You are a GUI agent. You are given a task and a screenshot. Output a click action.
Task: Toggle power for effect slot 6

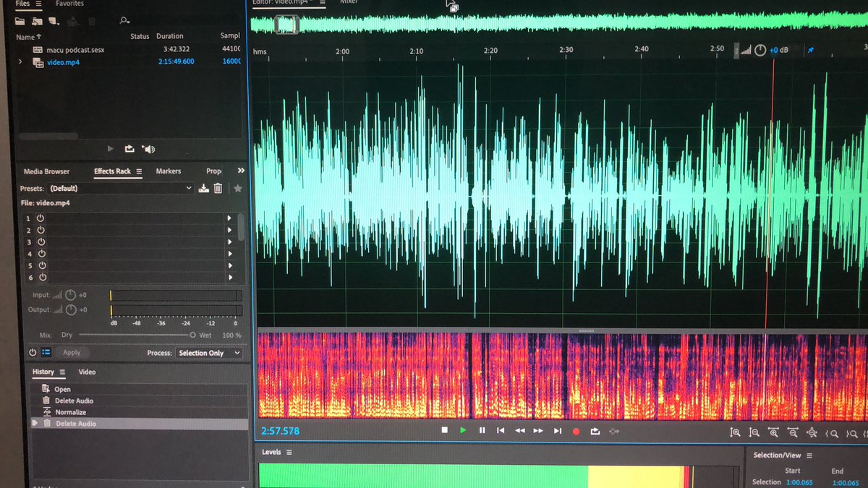[x=42, y=277]
